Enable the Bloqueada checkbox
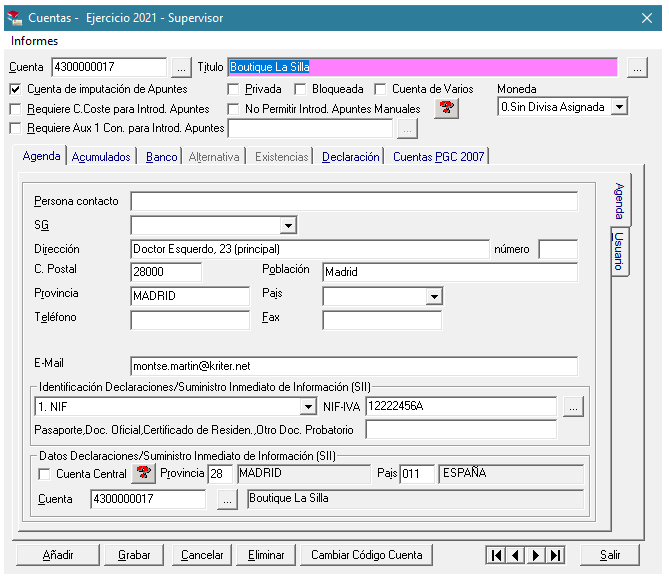The height and width of the screenshot is (578, 669). click(300, 89)
